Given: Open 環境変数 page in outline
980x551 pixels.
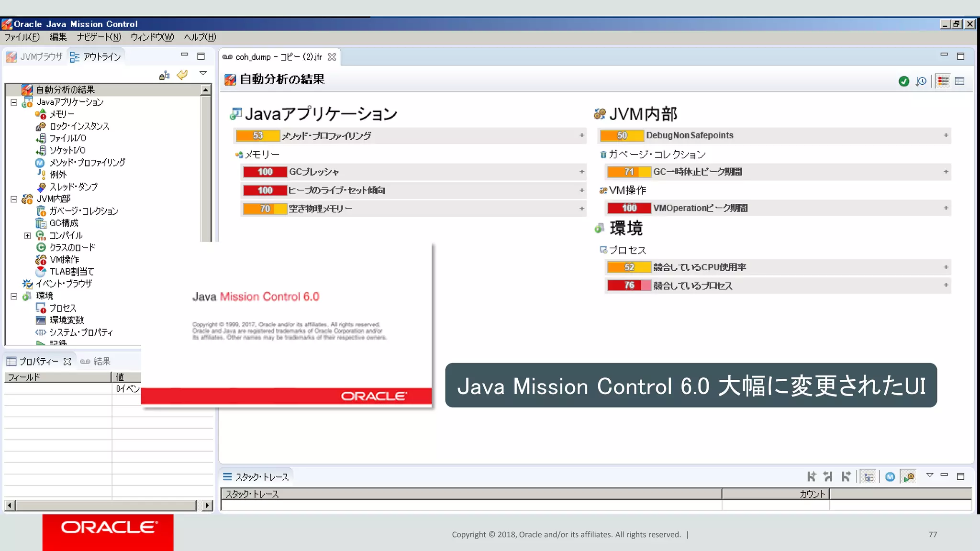Looking at the screenshot, I should coord(67,320).
